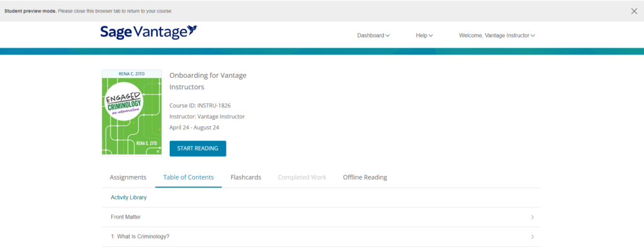644x250 pixels.
Task: Click the Instructor: Vantage Instructor text
Action: [207, 117]
